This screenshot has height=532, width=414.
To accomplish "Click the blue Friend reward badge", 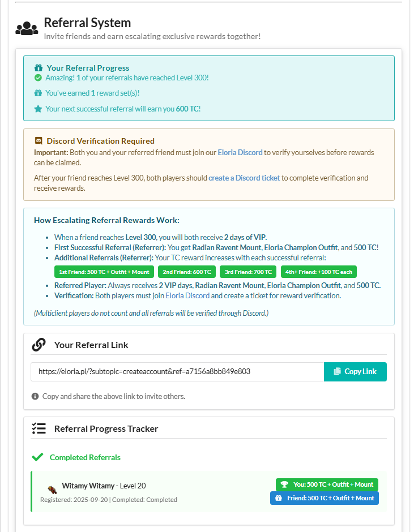I will pyautogui.click(x=325, y=498).
